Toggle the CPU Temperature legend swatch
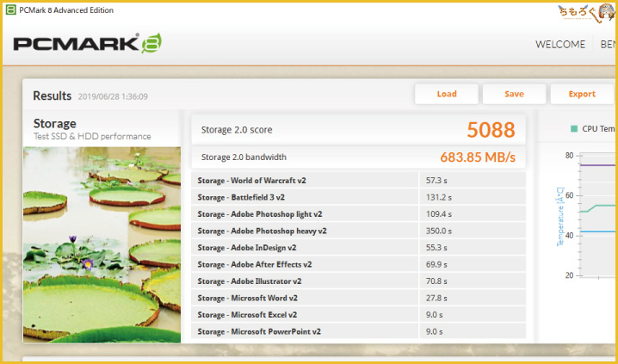618x364 pixels. click(574, 129)
